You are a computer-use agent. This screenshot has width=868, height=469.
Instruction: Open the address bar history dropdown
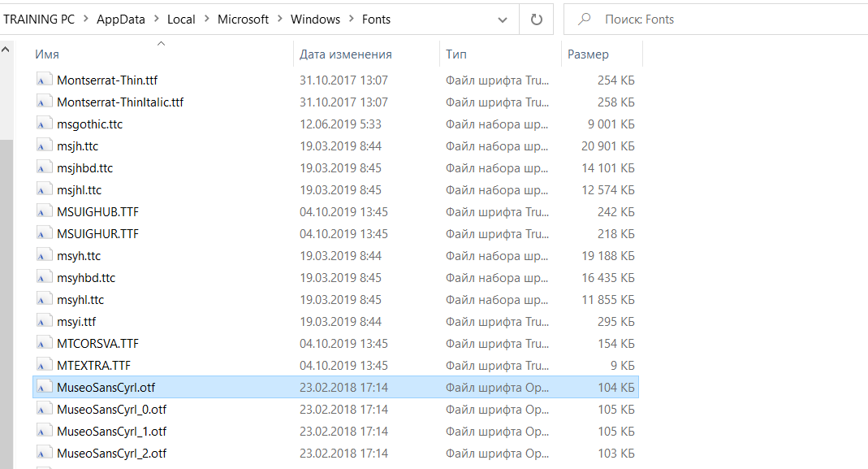[x=503, y=20]
